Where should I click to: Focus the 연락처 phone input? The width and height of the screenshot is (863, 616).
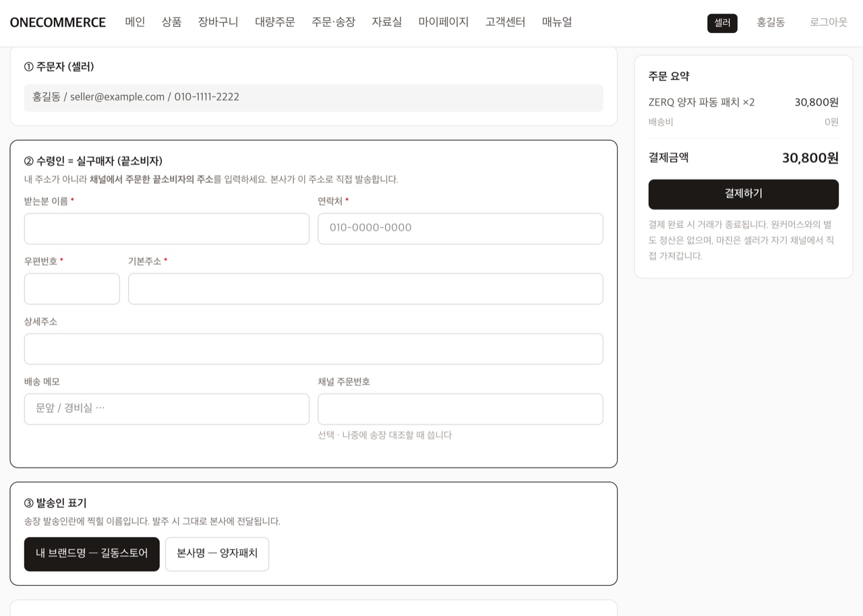[460, 228]
